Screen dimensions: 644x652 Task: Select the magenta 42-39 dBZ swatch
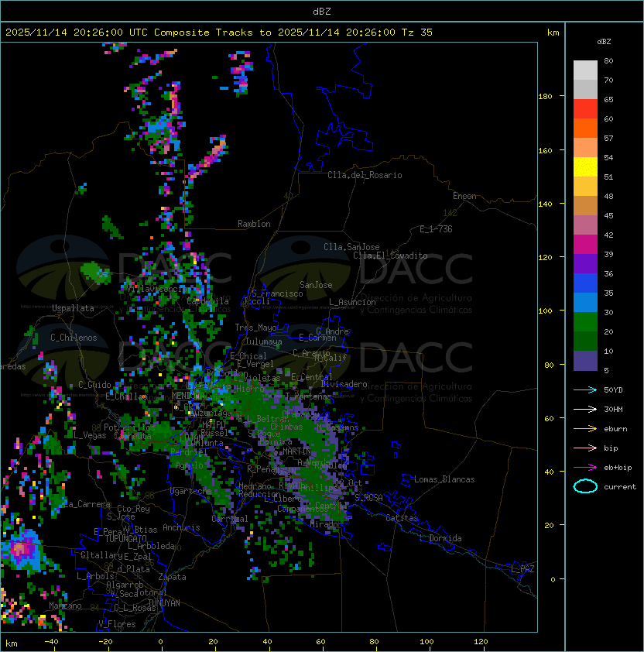(585, 245)
